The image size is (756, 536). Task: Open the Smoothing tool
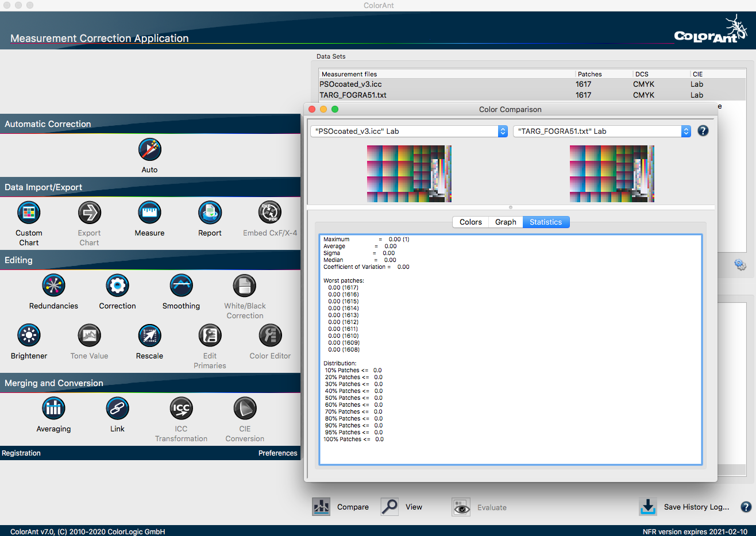click(181, 286)
